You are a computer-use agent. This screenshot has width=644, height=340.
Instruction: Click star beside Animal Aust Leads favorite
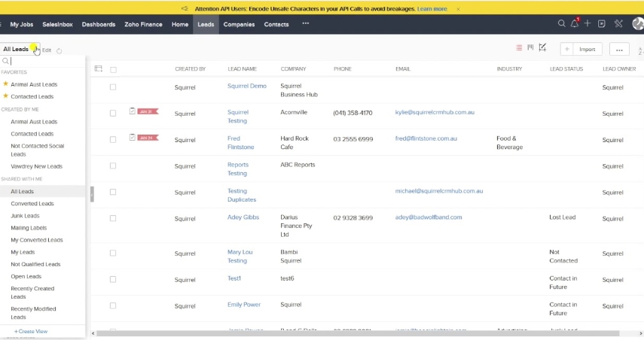[x=6, y=83]
